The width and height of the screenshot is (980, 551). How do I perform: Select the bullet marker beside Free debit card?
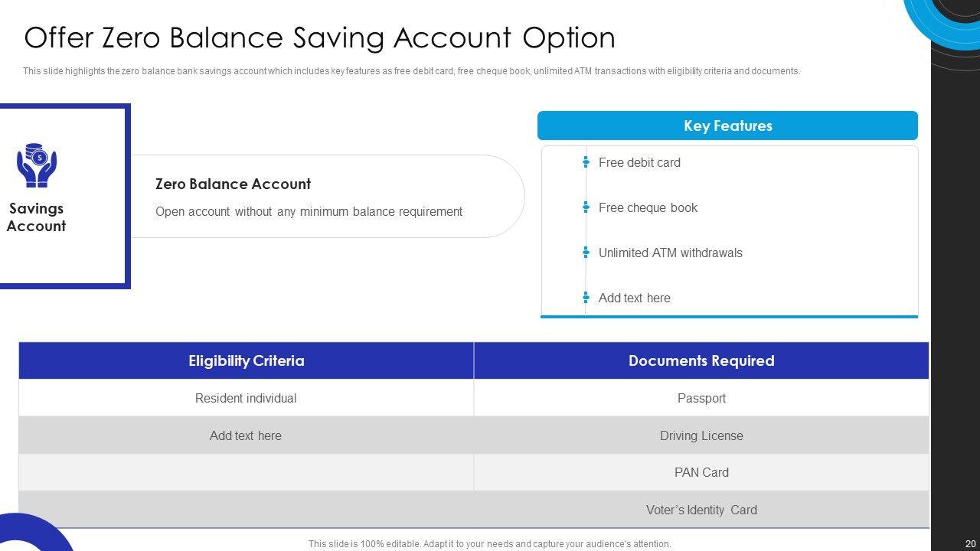(586, 162)
